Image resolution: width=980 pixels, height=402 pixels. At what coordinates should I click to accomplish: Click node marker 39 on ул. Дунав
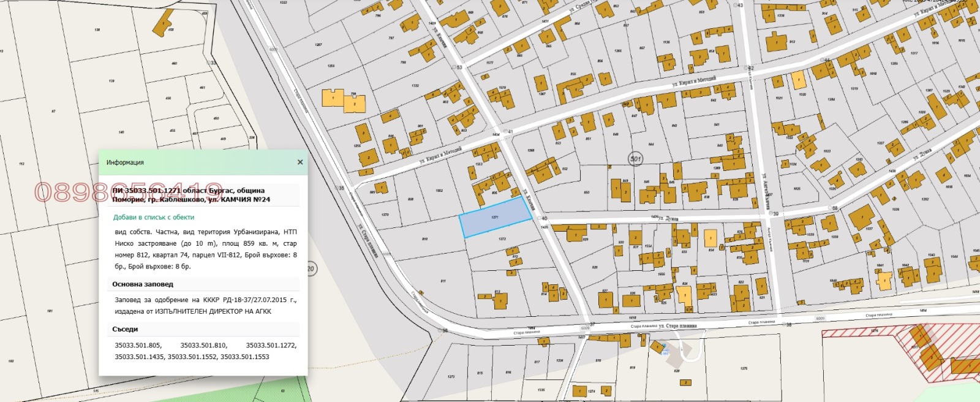point(774,214)
